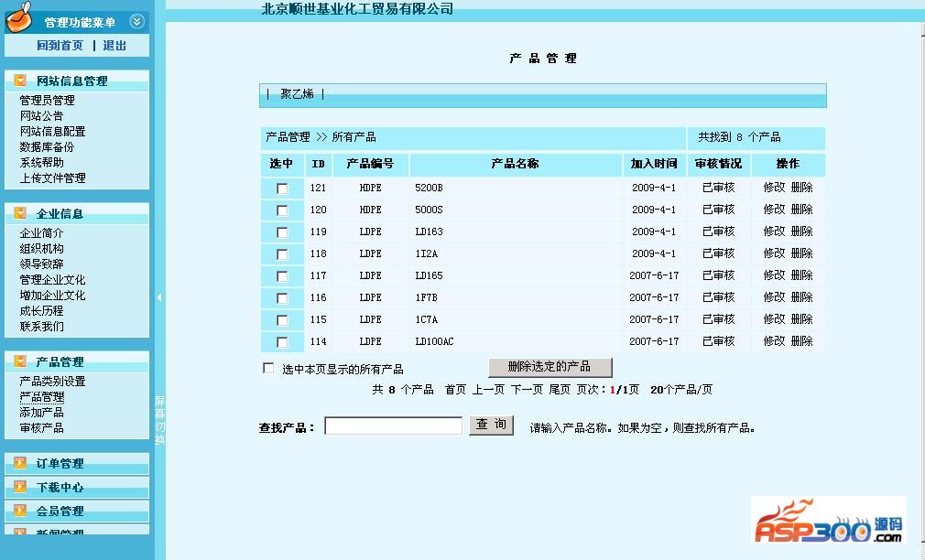Click the orange icon beside 企业信息
The height and width of the screenshot is (560, 925).
tap(20, 213)
